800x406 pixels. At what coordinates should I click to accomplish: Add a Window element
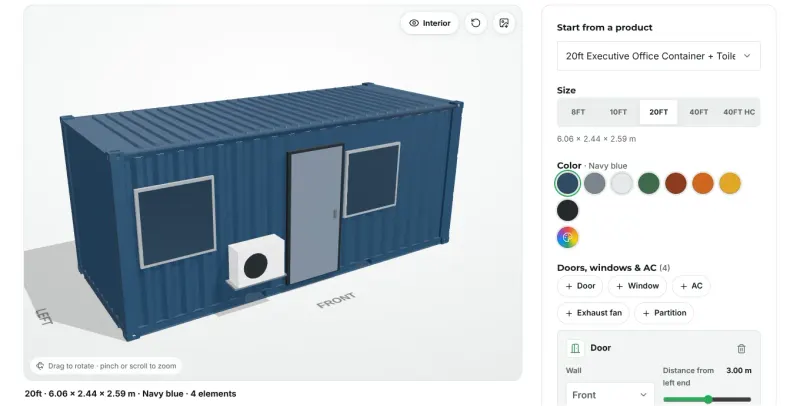(x=637, y=286)
